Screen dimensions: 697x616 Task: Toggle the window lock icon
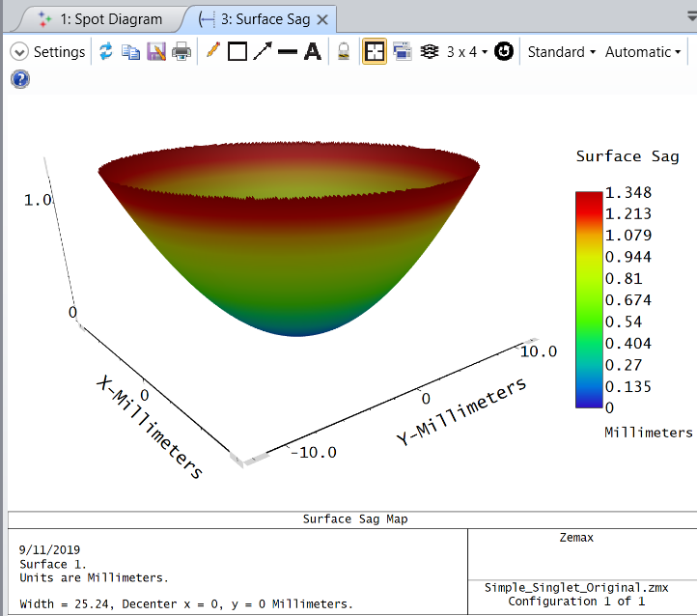click(x=344, y=51)
